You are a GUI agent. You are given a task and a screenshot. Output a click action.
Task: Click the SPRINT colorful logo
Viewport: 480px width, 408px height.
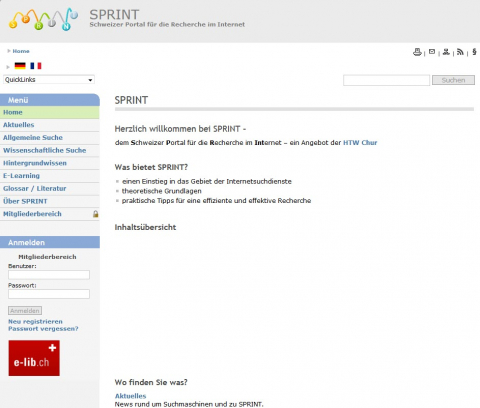pyautogui.click(x=43, y=19)
